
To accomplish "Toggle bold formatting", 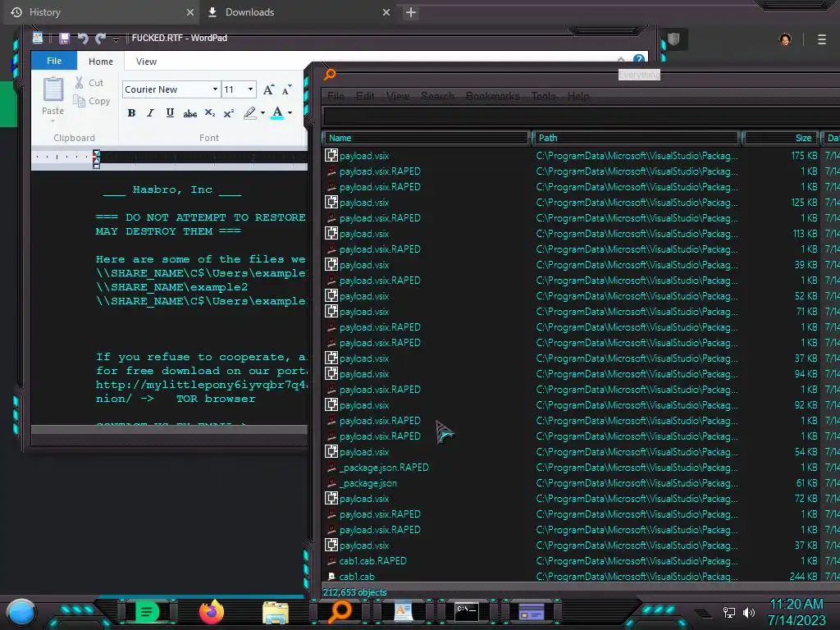I will (132, 113).
